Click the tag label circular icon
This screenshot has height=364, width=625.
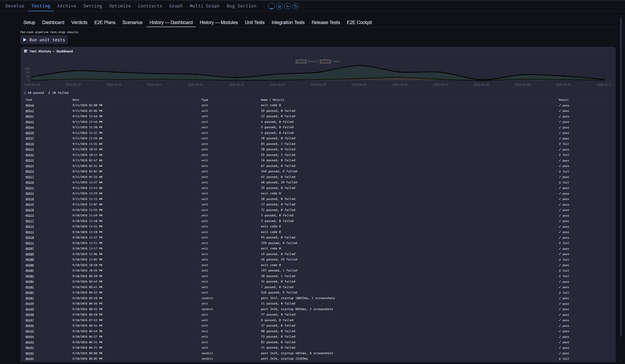296,6
